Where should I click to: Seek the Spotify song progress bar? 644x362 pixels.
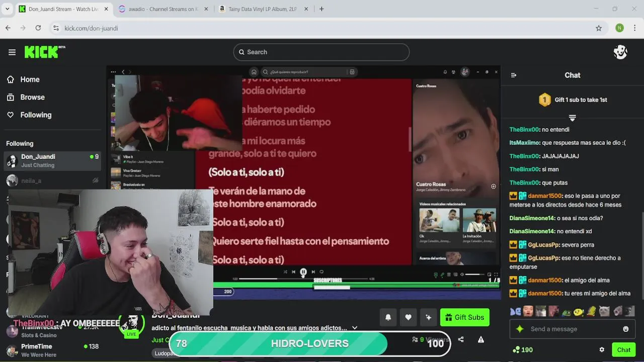[x=303, y=279]
